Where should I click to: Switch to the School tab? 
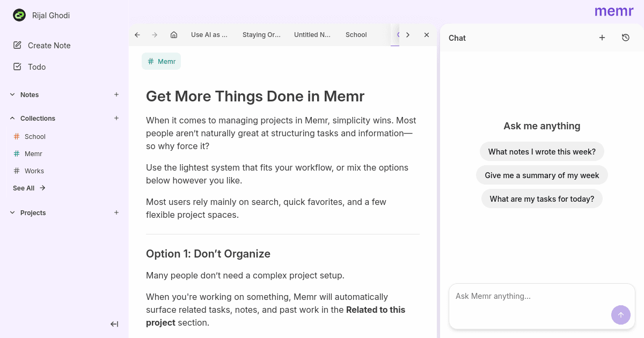[356, 34]
